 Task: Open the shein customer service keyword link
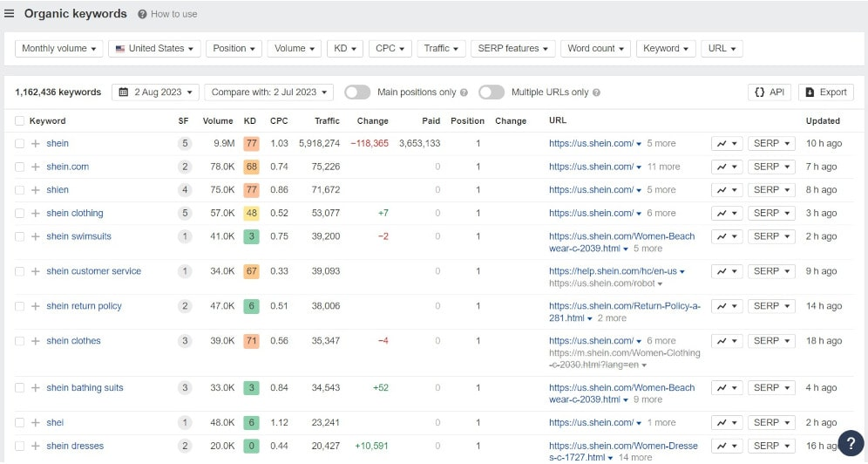coord(93,271)
